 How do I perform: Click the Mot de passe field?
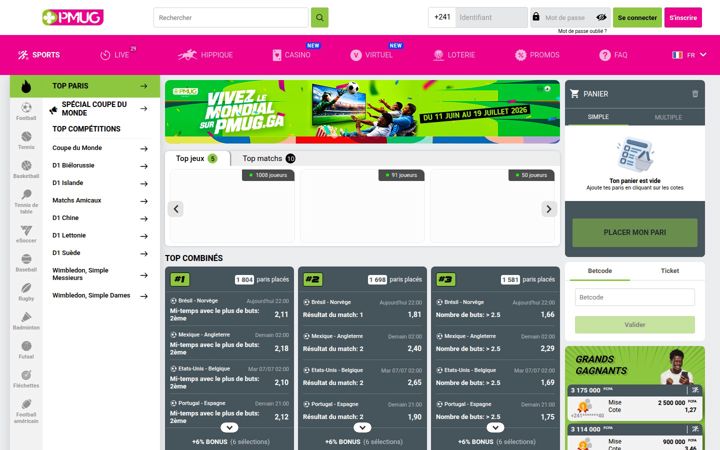568,17
